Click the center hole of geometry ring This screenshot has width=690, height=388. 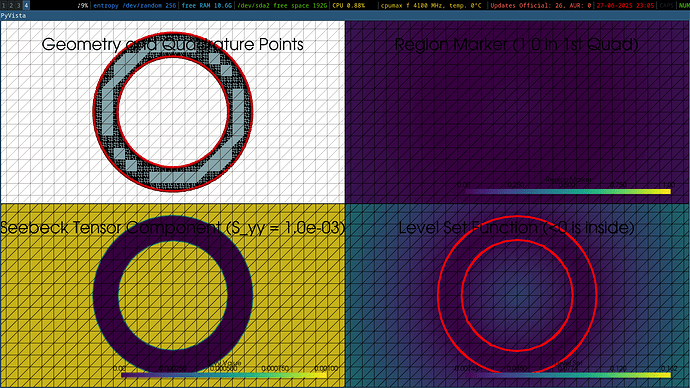point(173,112)
